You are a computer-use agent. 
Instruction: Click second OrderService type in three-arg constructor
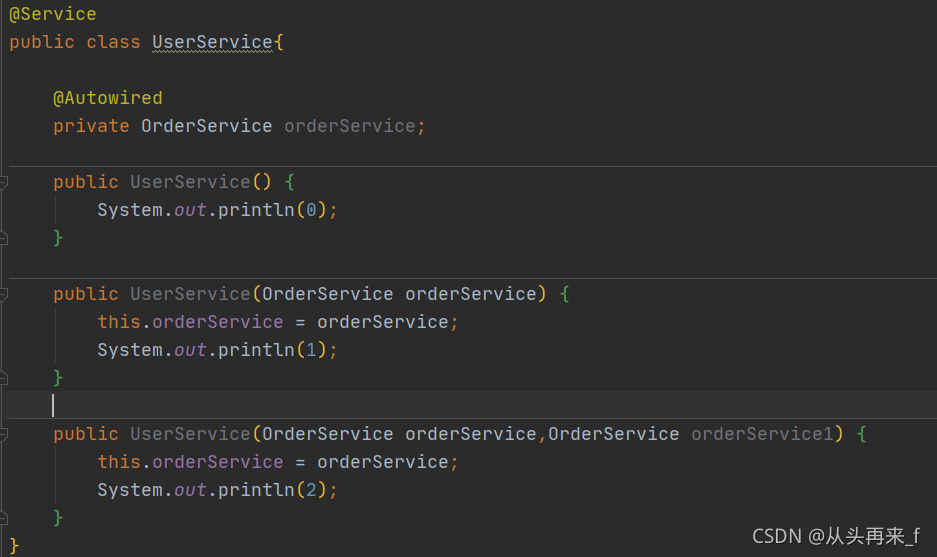(613, 434)
